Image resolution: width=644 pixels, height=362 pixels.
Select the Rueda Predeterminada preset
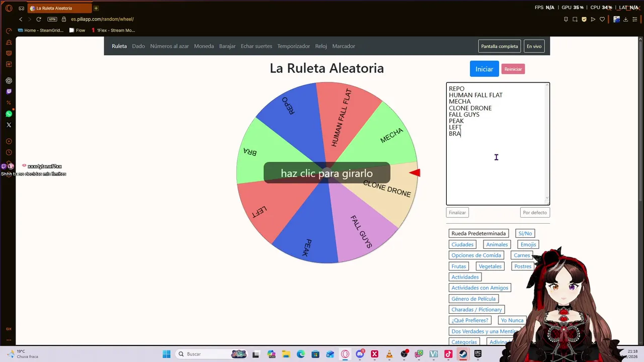[x=478, y=233]
